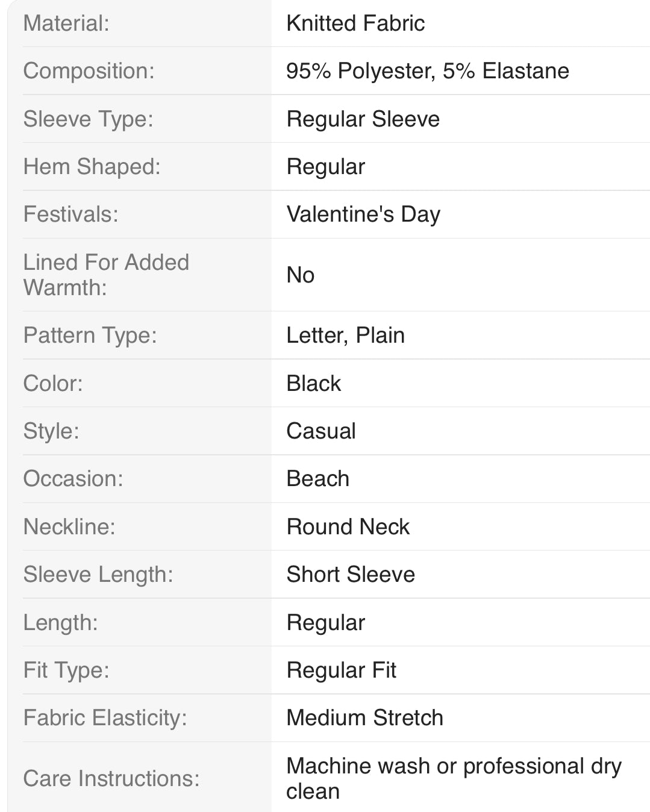Select the 'Fabric Elasticity:' label

pyautogui.click(x=105, y=718)
